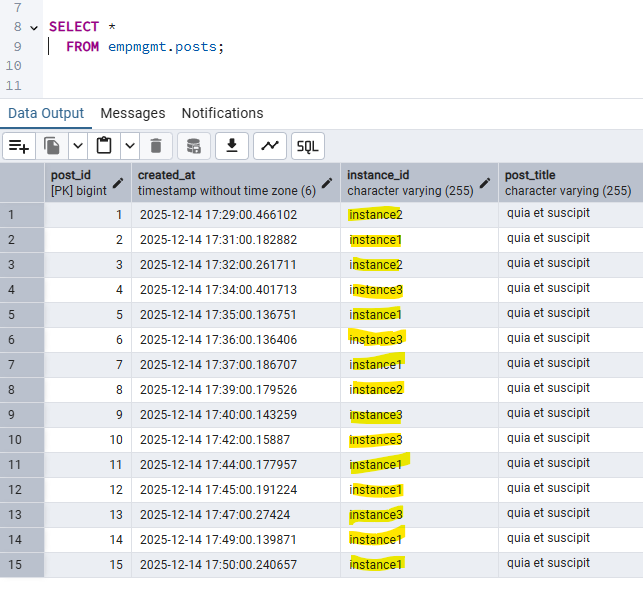Click the Save data changes icon
The image size is (643, 608).
pyautogui.click(x=194, y=146)
